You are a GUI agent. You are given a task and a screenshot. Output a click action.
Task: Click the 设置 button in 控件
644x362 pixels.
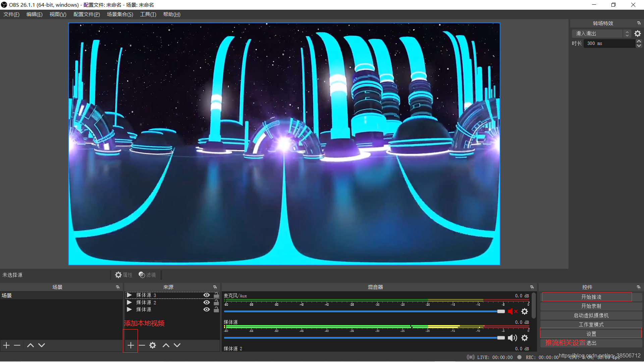coord(591,334)
